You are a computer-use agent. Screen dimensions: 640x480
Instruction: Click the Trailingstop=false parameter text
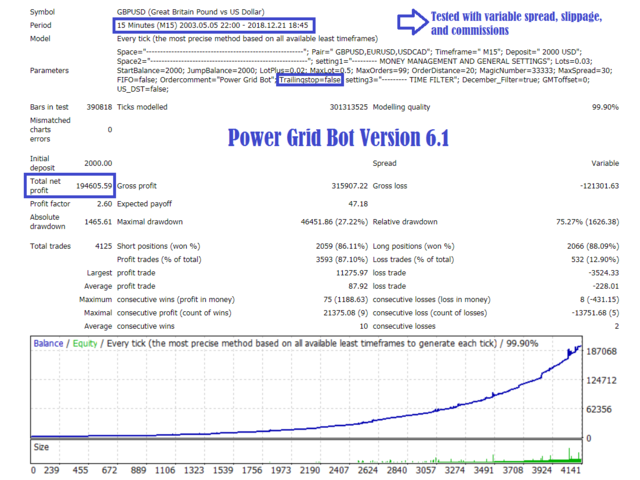[x=310, y=80]
